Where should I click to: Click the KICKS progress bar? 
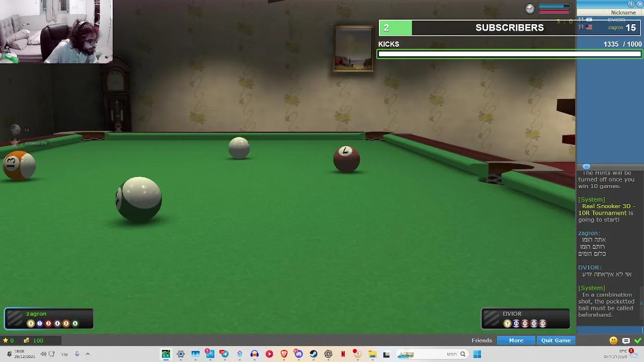click(510, 54)
